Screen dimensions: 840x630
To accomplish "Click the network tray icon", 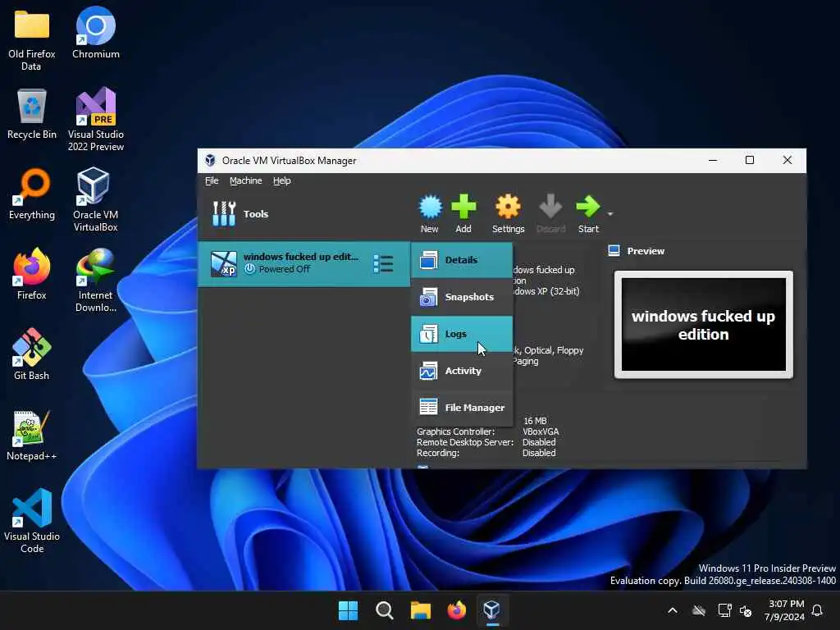I will 724,610.
